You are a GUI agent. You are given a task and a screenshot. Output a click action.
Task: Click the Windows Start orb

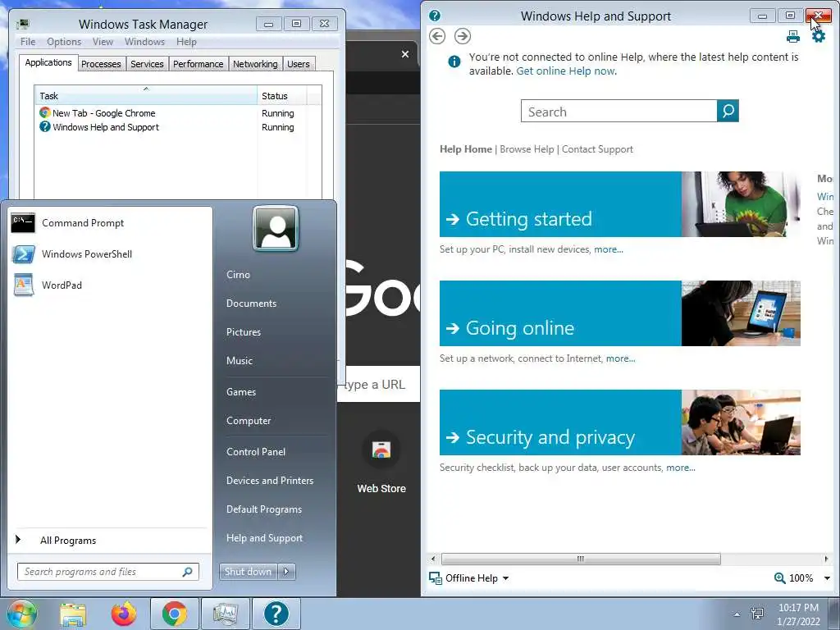(x=21, y=614)
